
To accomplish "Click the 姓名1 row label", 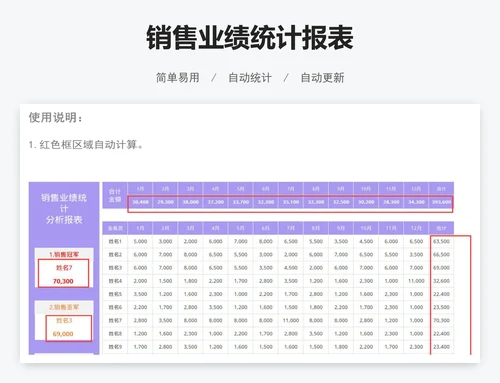I will coord(115,241).
